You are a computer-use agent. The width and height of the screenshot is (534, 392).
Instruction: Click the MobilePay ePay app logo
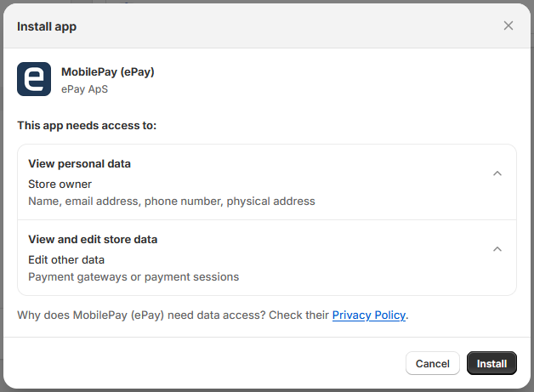pyautogui.click(x=34, y=79)
